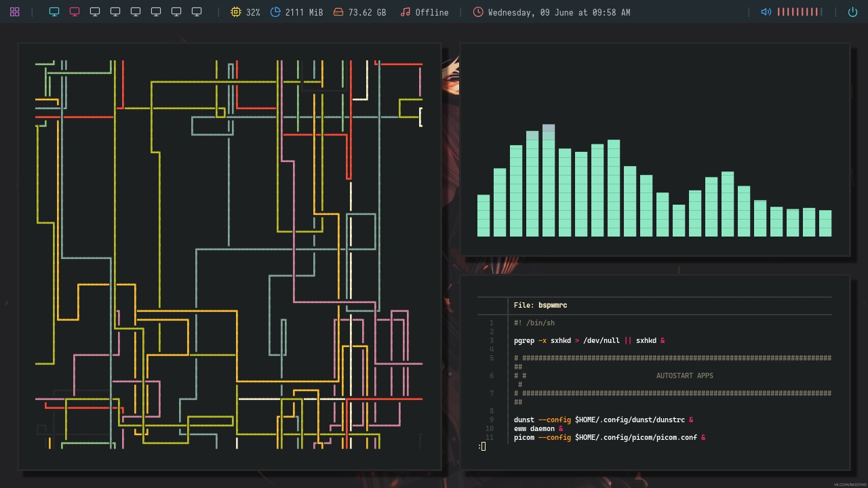
Task: Switch to the second pink workspace
Action: pos(75,12)
